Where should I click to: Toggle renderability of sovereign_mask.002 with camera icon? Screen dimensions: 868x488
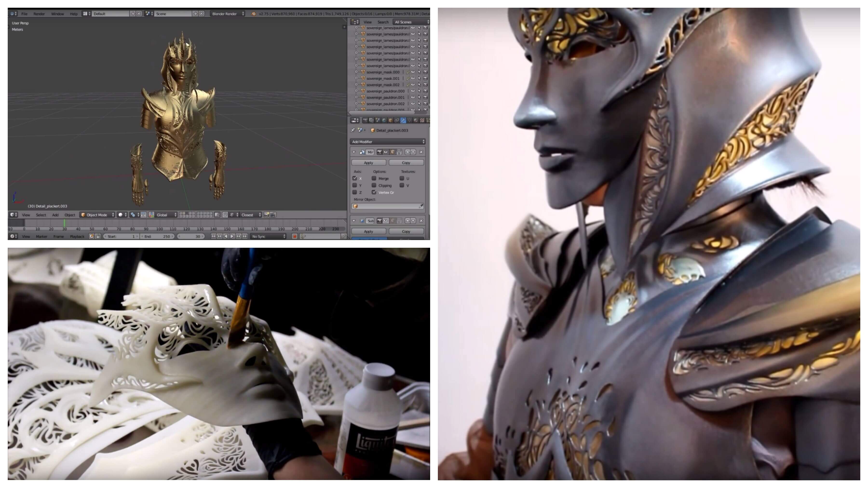pyautogui.click(x=425, y=85)
